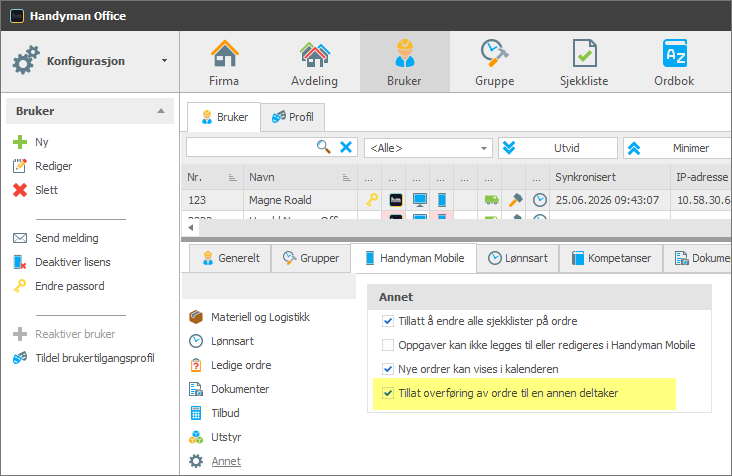Viewport: 732px width, 476px height.
Task: Click the Synkronisert column header
Action: [610, 177]
